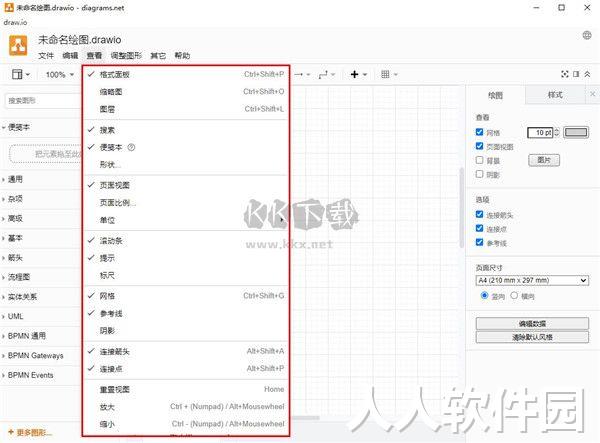
Task: Open the 其它 menu
Action: click(158, 55)
